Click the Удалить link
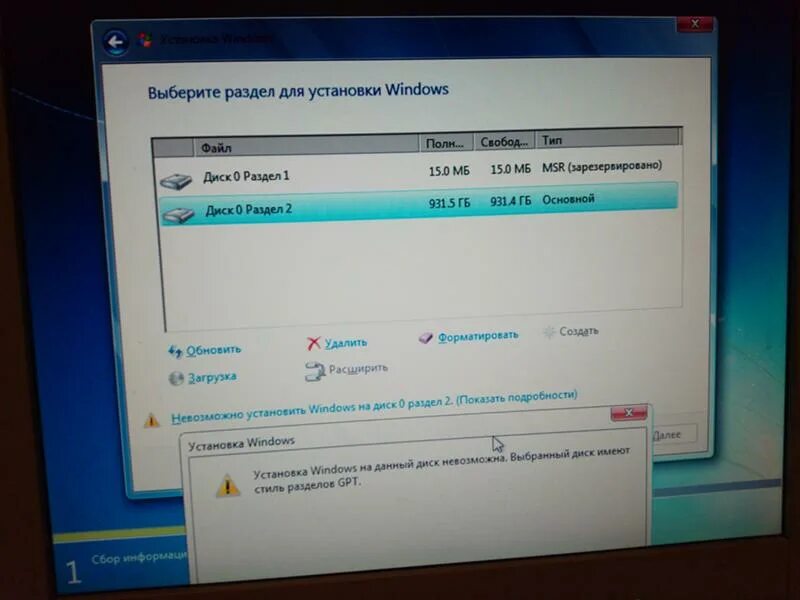The width and height of the screenshot is (800, 600). click(x=346, y=342)
